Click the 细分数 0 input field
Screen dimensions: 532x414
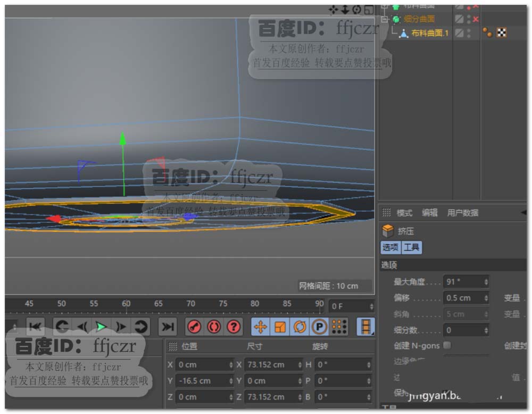pos(466,330)
